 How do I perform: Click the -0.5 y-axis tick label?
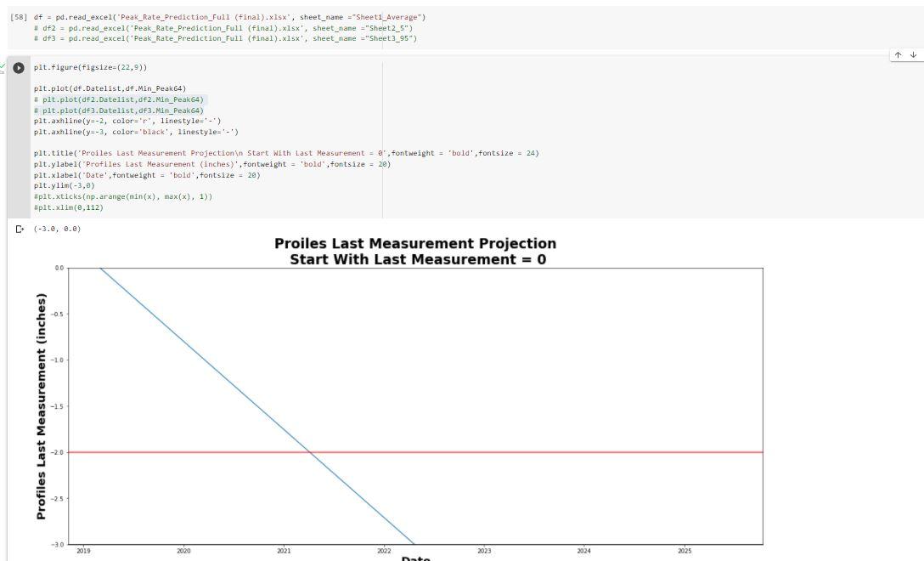point(57,314)
